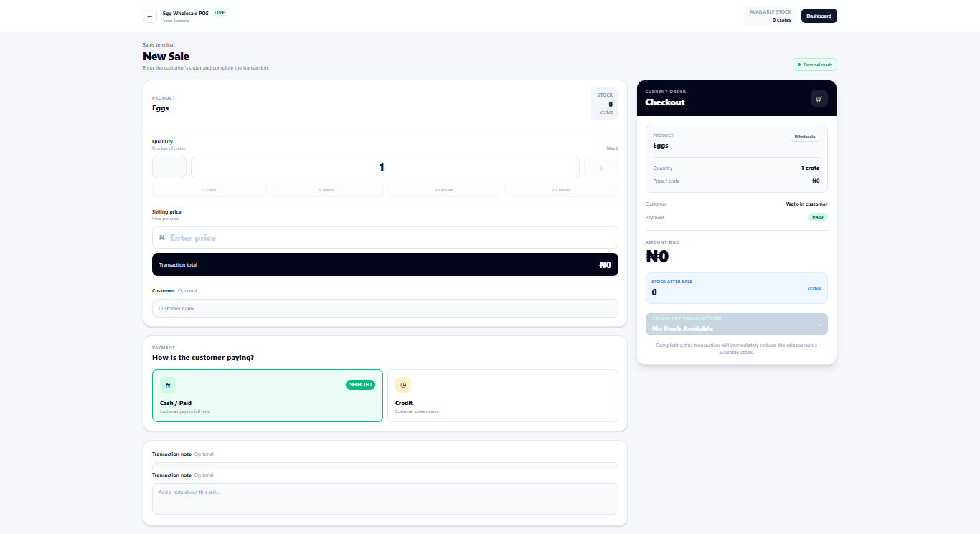Click the arrow on Complete Transaction button
This screenshot has width=980, height=534.
coord(817,325)
